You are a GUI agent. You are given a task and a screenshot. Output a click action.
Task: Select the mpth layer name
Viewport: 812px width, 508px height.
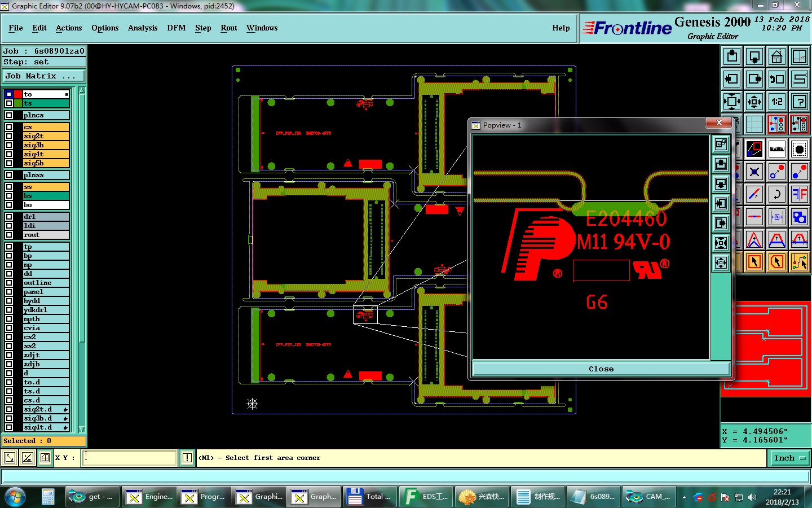coord(46,319)
